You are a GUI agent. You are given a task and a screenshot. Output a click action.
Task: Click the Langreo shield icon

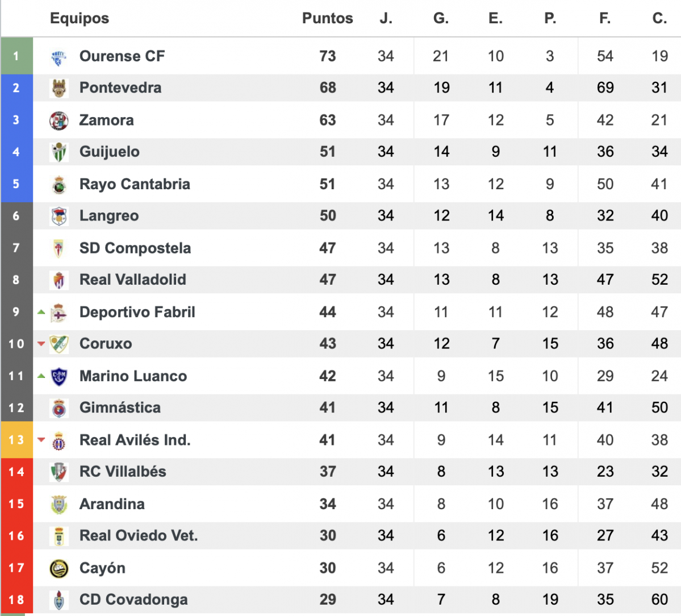(59, 216)
